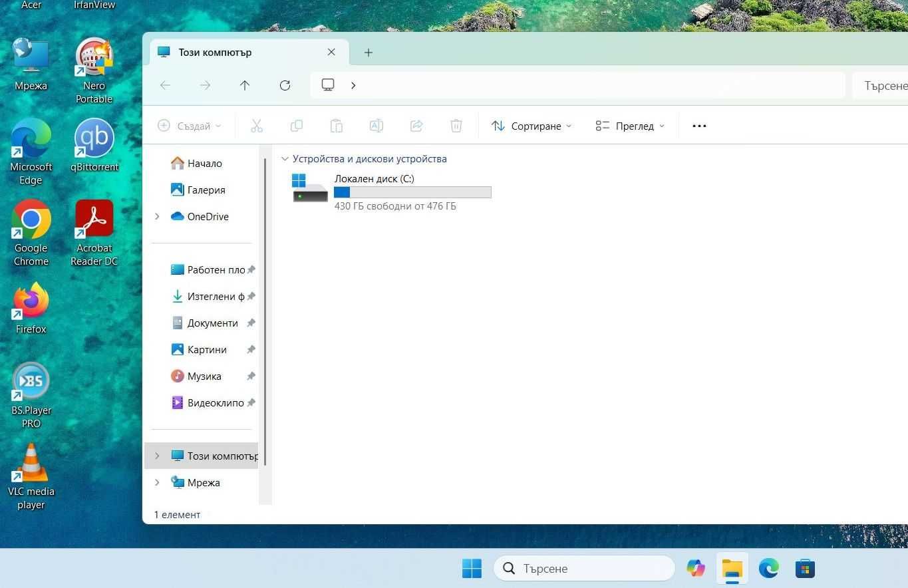Image resolution: width=908 pixels, height=588 pixels.
Task: Click the computer icon in address bar
Action: tap(328, 85)
